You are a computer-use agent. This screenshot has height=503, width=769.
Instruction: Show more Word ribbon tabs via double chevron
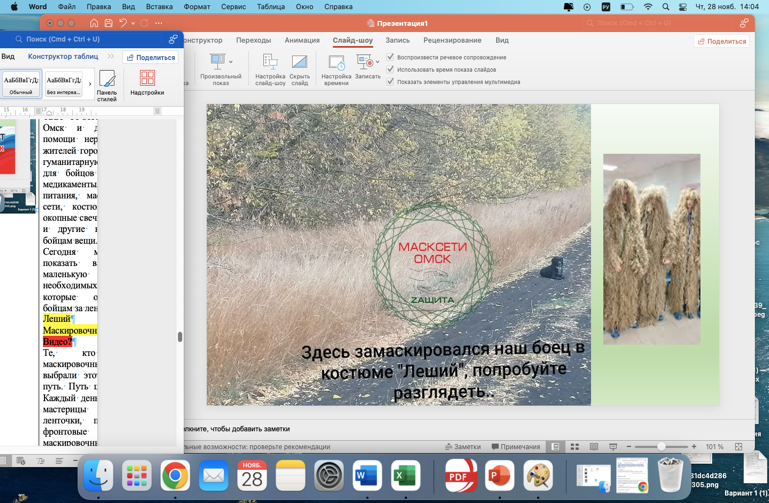pos(111,56)
